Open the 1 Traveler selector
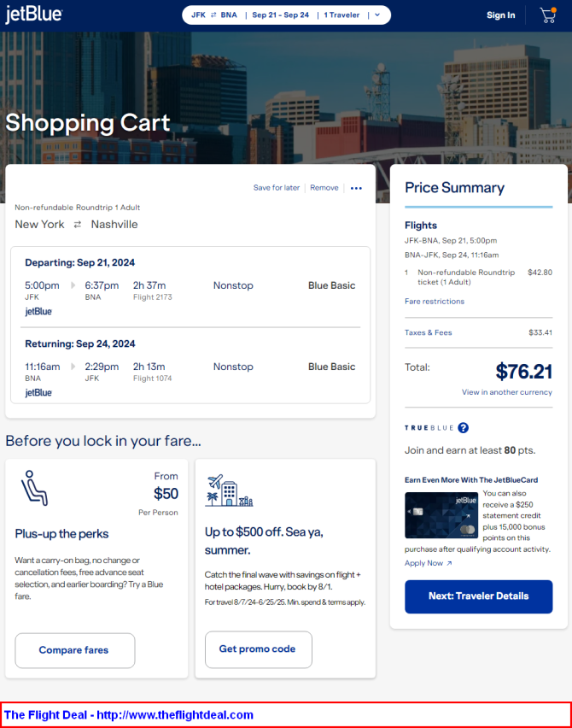The height and width of the screenshot is (728, 572). [x=341, y=15]
